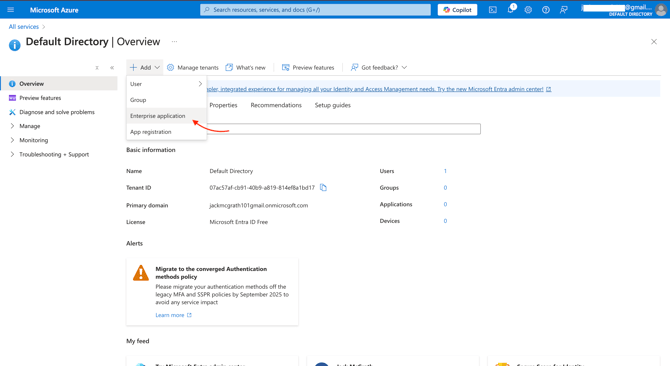Switch to the Setup guides tab
670x366 pixels.
(332, 105)
